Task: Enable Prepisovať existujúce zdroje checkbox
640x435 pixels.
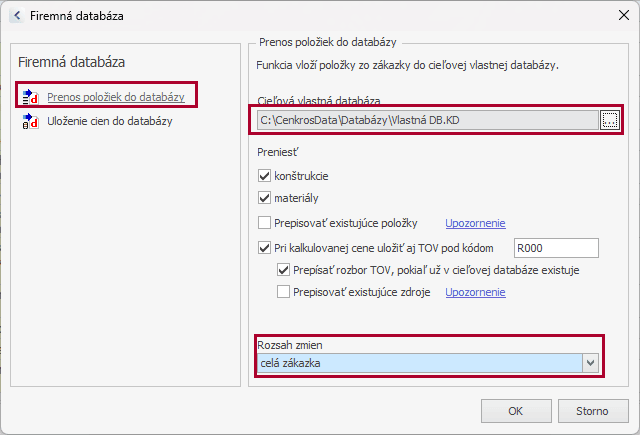Action: coord(284,292)
